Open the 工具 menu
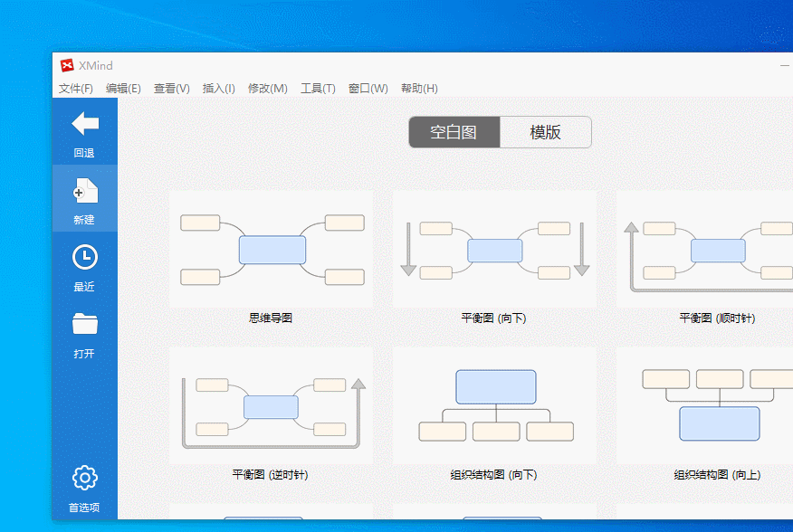The width and height of the screenshot is (793, 532). [318, 88]
